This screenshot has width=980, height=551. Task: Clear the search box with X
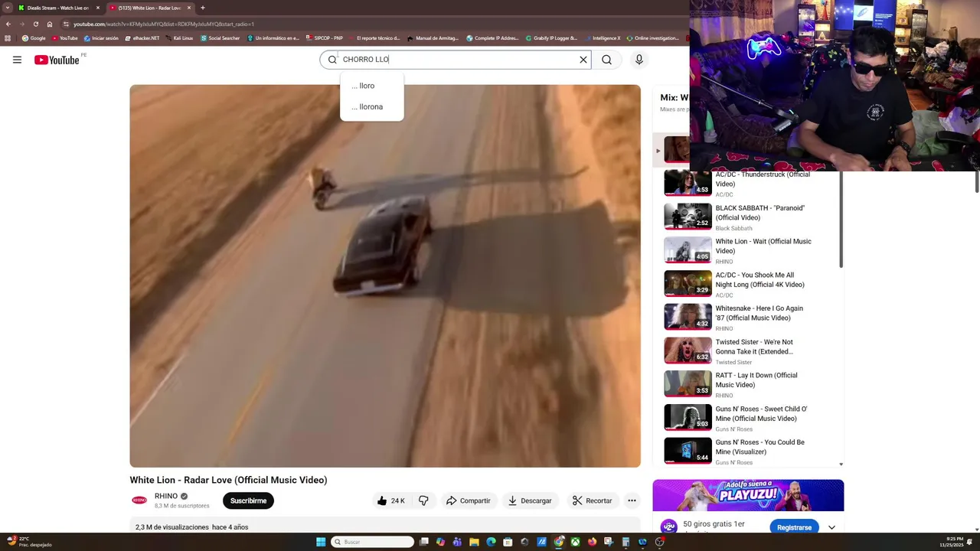(583, 60)
